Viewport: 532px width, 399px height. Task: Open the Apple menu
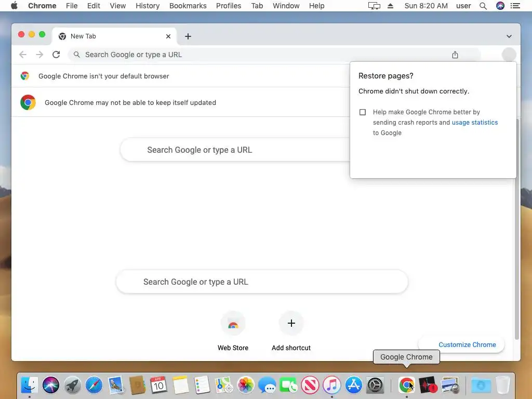click(14, 6)
